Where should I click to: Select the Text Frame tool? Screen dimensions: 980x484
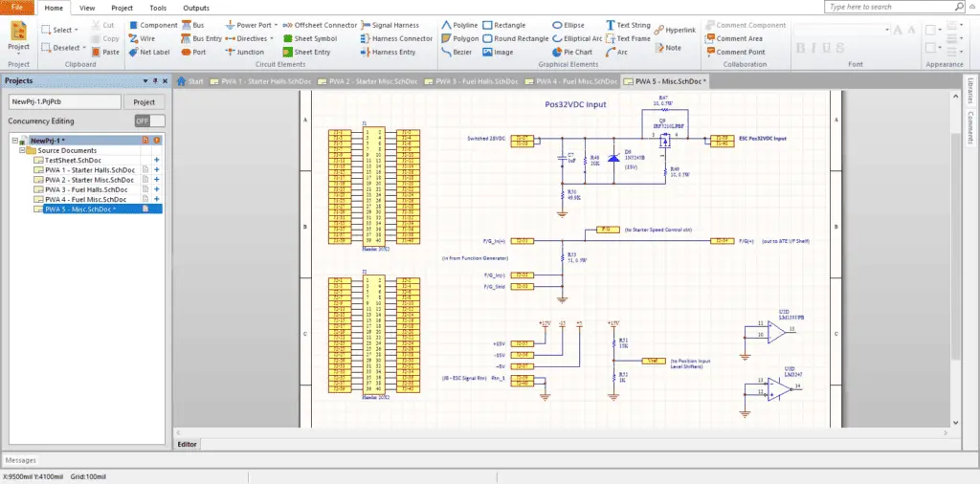(626, 38)
